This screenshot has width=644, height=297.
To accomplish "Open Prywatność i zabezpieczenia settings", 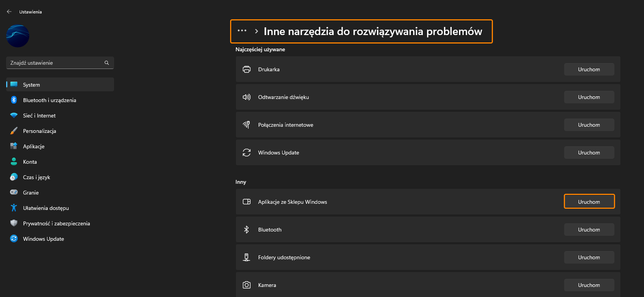I will coord(60,223).
